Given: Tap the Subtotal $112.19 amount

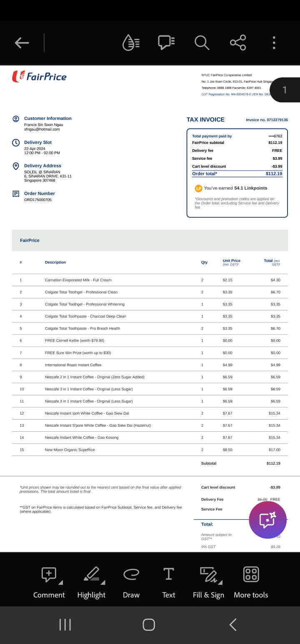Looking at the screenshot, I should pos(273,463).
